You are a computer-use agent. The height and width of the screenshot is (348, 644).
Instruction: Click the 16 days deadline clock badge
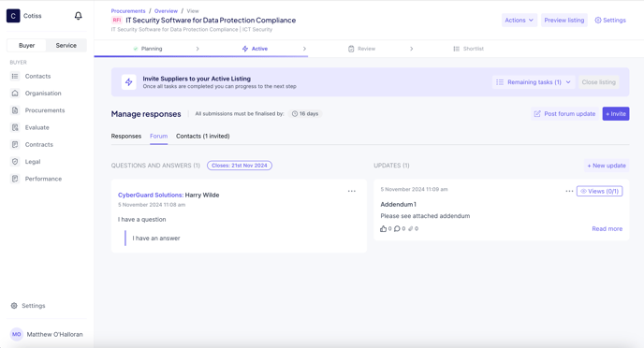pyautogui.click(x=305, y=114)
